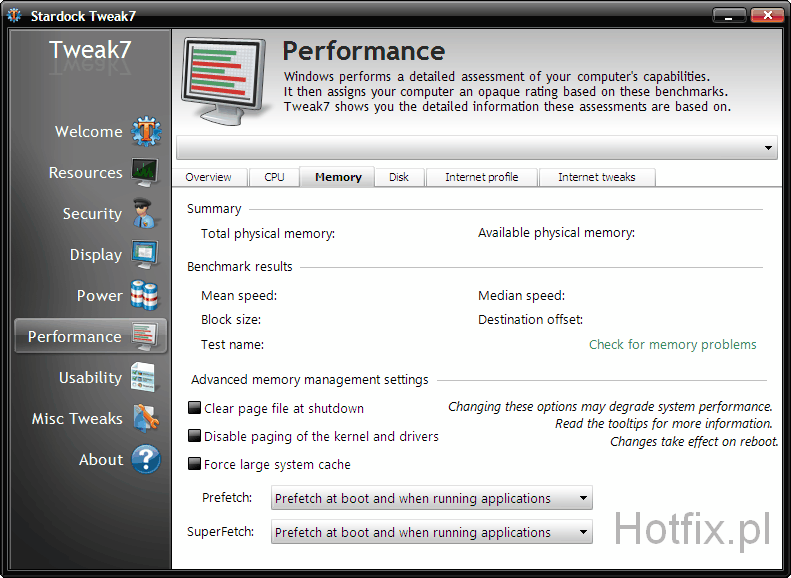Open About section label
Screen dimensions: 791x578
101,459
